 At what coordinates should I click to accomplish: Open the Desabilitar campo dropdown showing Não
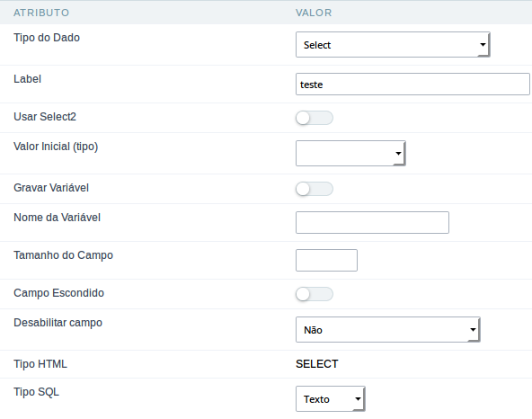[x=388, y=330]
